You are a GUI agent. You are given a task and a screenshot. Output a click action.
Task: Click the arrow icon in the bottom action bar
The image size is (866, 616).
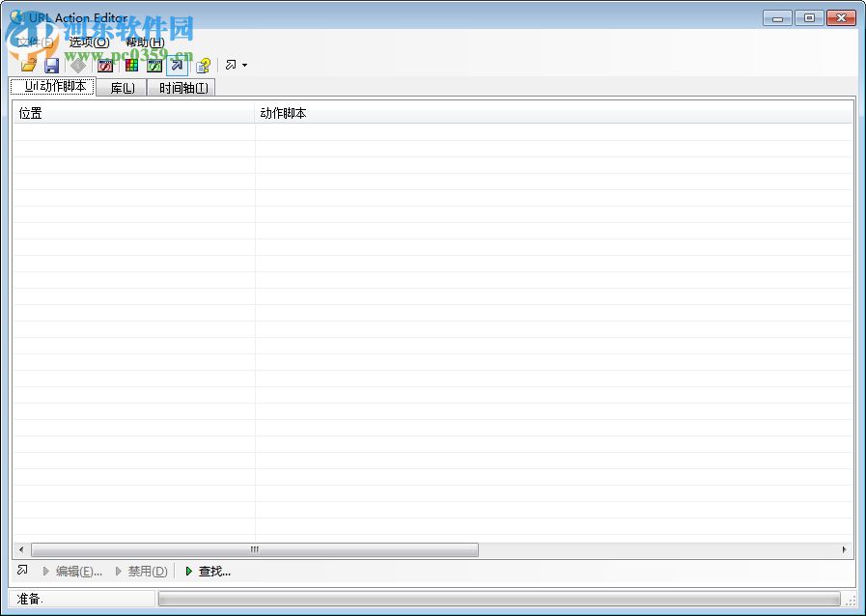[x=21, y=571]
